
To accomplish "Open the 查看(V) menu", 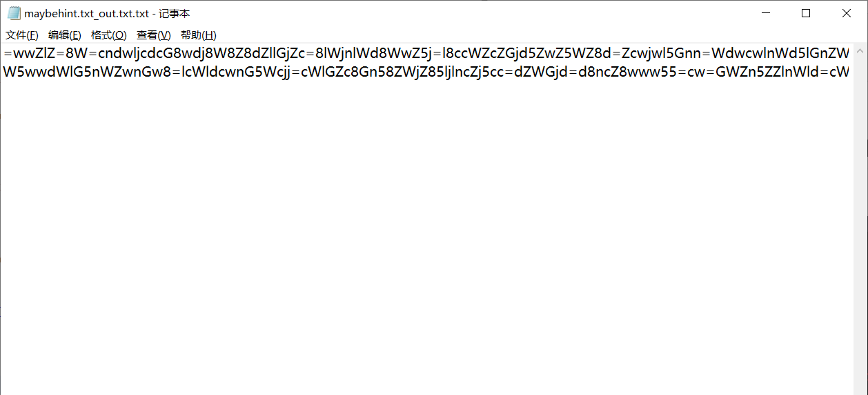I will [154, 35].
